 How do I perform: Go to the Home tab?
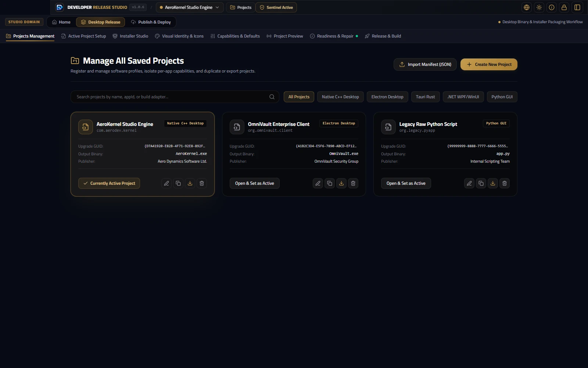61,22
